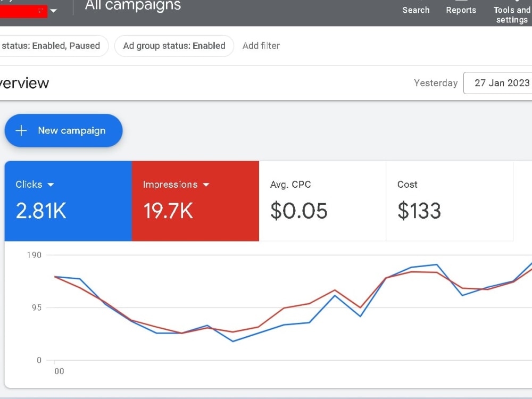Image resolution: width=532 pixels, height=399 pixels.
Task: Select the Avg. CPC scorecard
Action: coord(322,201)
